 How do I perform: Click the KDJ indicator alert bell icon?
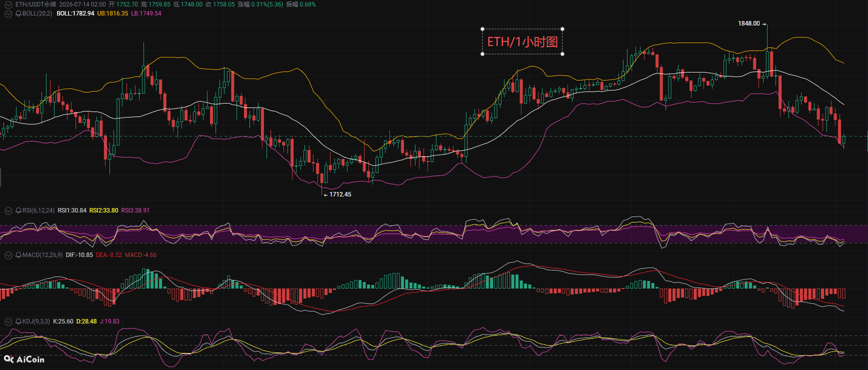click(18, 321)
